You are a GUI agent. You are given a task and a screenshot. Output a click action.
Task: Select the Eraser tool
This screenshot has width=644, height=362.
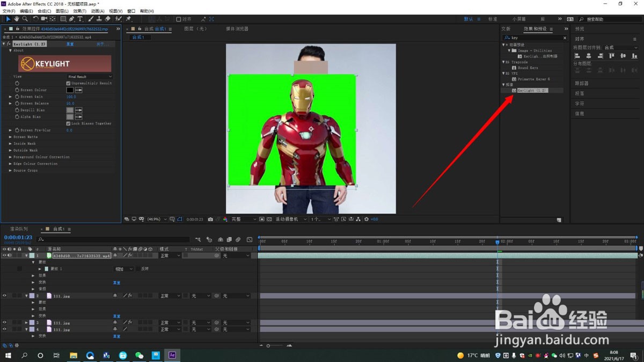point(107,19)
